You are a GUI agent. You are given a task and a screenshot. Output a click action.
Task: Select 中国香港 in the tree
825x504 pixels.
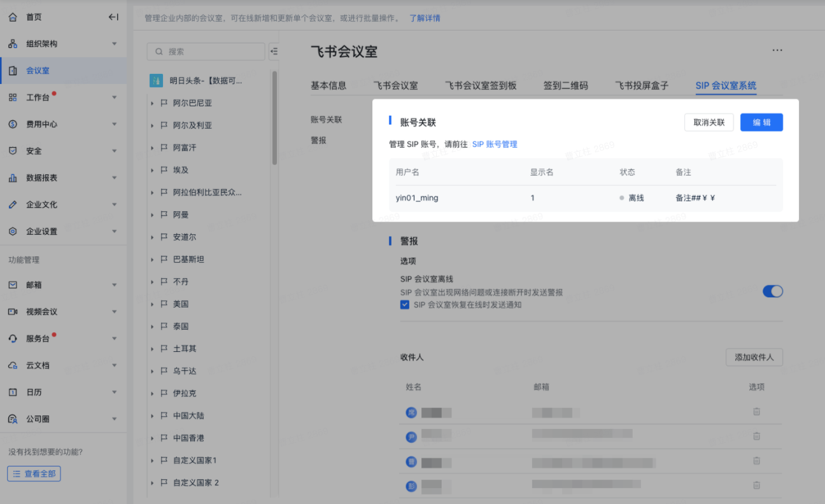click(x=188, y=438)
